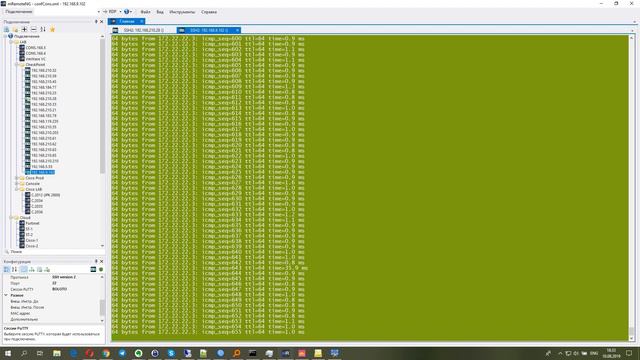Open Windows Start menu

point(7,353)
